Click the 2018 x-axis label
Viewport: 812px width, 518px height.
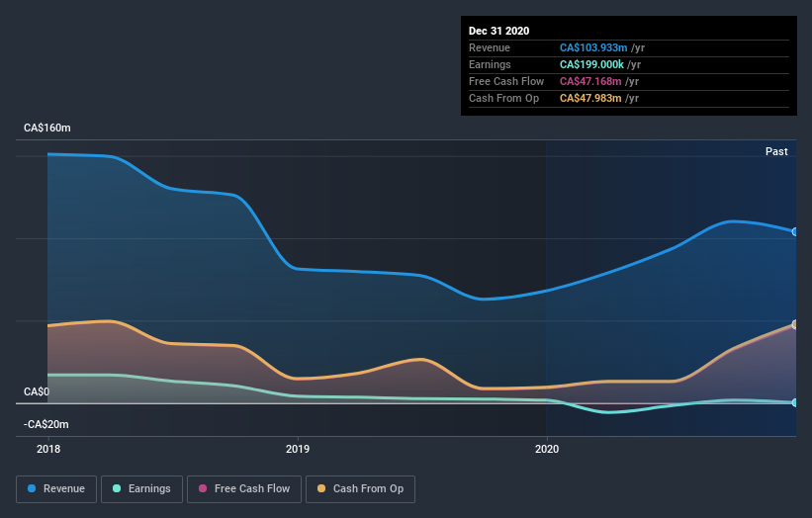coord(48,449)
